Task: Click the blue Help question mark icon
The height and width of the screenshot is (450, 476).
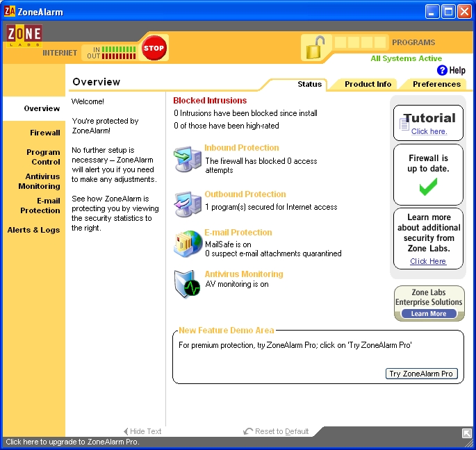Action: point(442,70)
